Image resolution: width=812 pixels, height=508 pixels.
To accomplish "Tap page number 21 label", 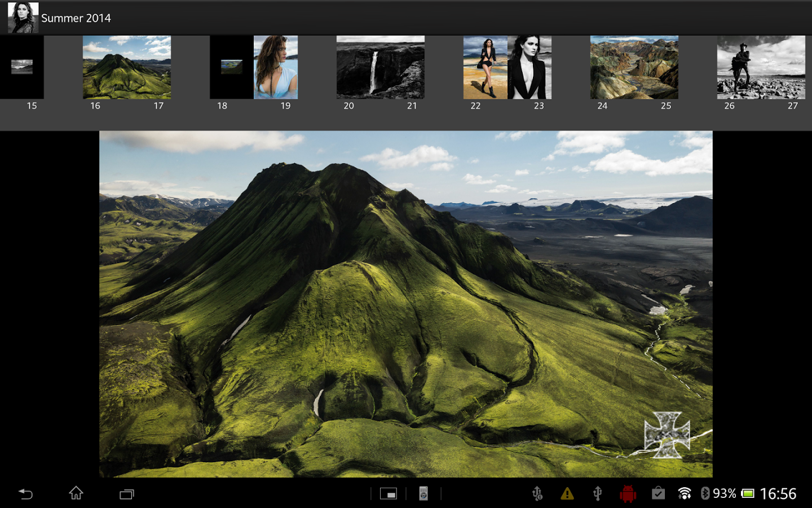I will (412, 106).
